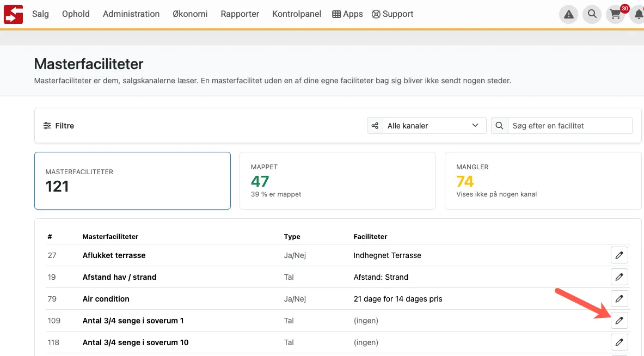Click Antal 3/4 senge i soverum 1 name
Screen dimensions: 644x356
pos(133,321)
